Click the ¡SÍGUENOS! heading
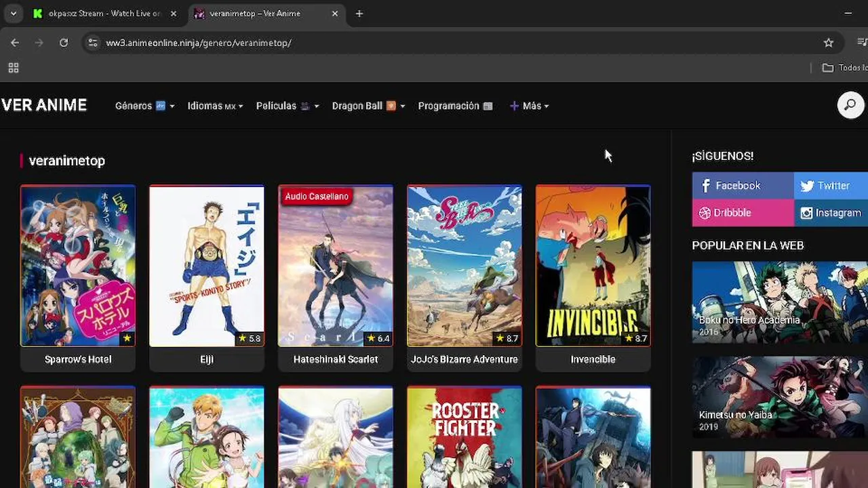 point(723,156)
